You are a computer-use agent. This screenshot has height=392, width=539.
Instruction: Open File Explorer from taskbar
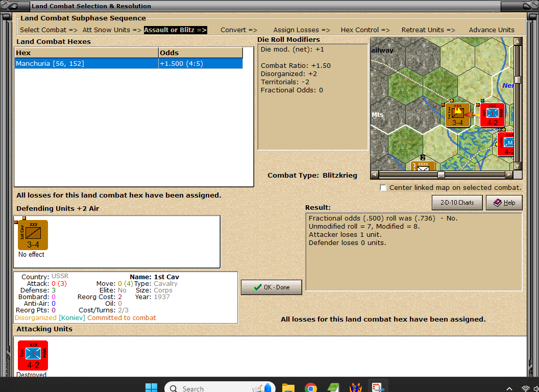pos(288,388)
